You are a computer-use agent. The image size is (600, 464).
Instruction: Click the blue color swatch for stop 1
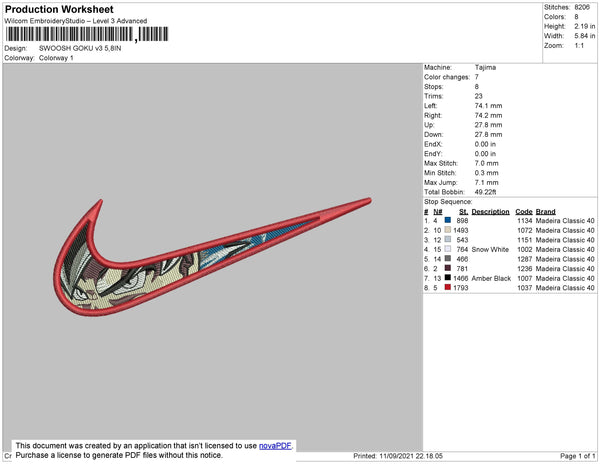[x=448, y=220]
